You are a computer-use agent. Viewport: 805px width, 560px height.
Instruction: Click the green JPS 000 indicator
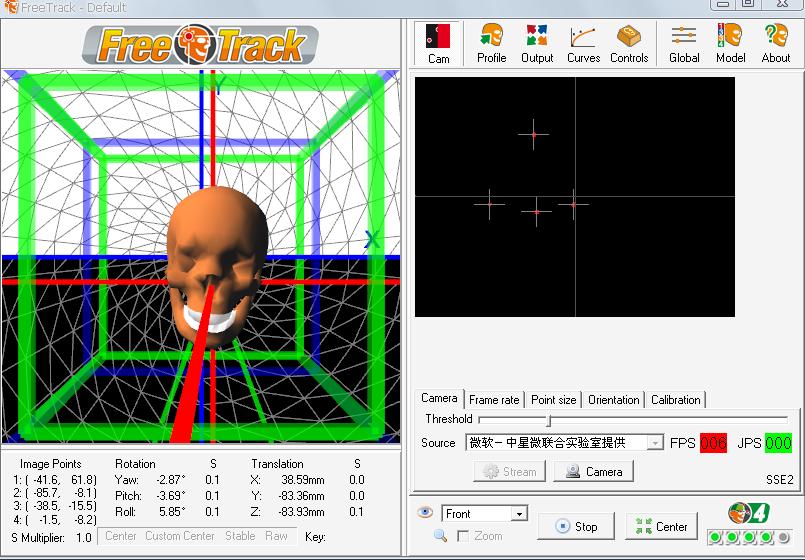778,443
